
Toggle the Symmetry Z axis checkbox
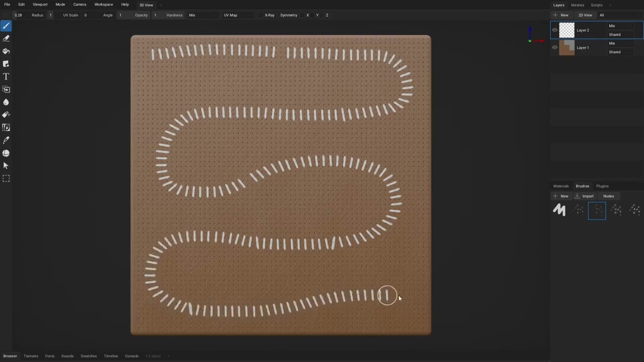(x=323, y=15)
